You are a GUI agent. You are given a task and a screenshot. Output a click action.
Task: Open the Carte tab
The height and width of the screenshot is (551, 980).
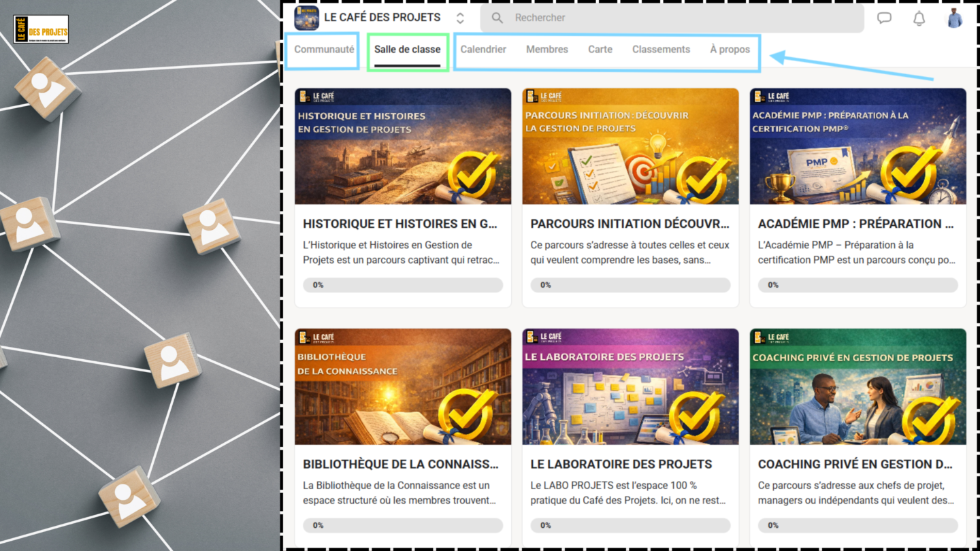[x=600, y=49]
